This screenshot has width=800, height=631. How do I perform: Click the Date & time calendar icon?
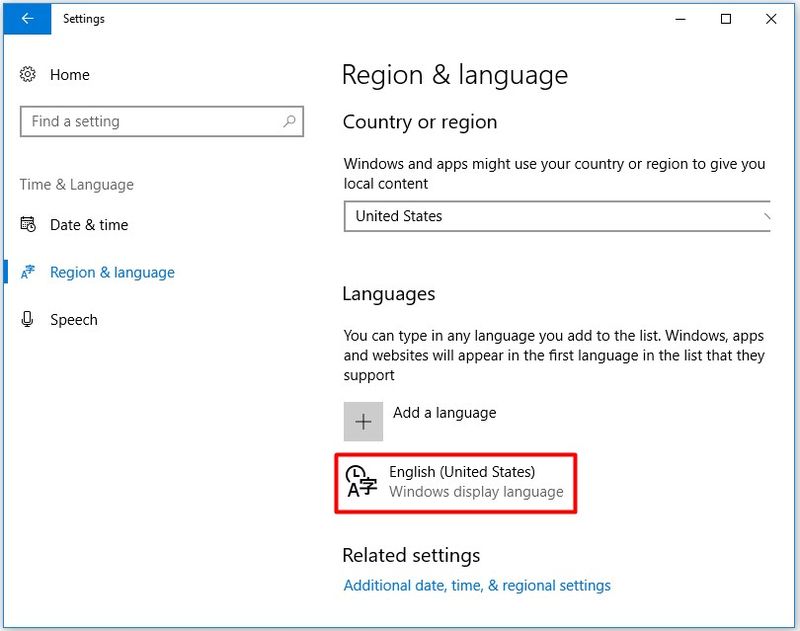(x=28, y=224)
